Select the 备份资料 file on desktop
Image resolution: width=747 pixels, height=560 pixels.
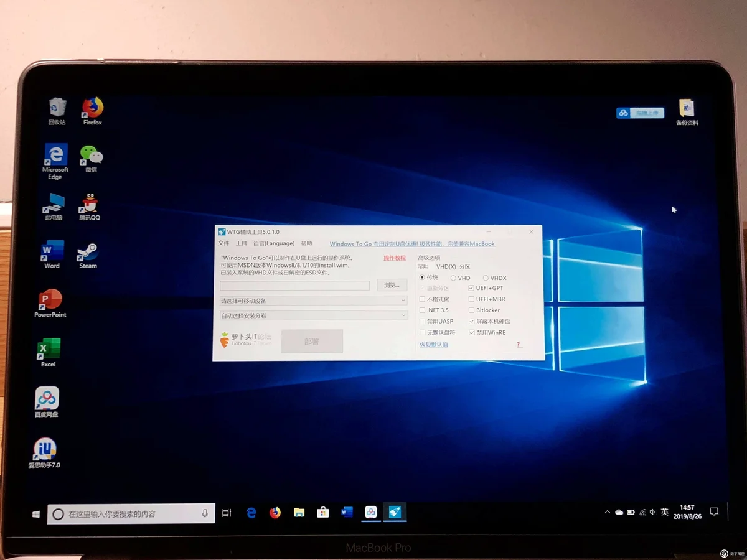[687, 112]
